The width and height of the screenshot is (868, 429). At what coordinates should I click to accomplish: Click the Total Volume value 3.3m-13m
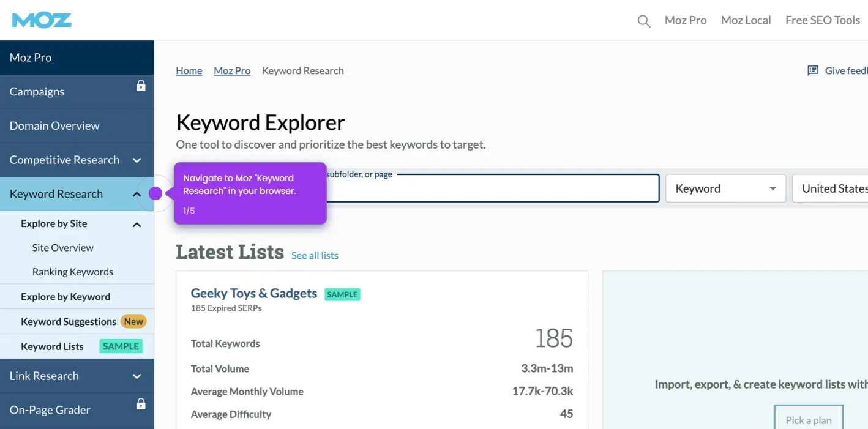click(547, 368)
